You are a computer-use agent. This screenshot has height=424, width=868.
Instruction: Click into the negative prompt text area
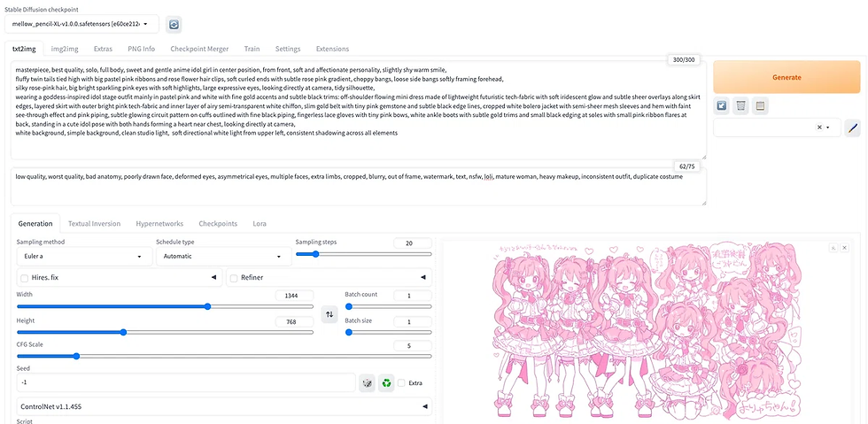coord(358,187)
